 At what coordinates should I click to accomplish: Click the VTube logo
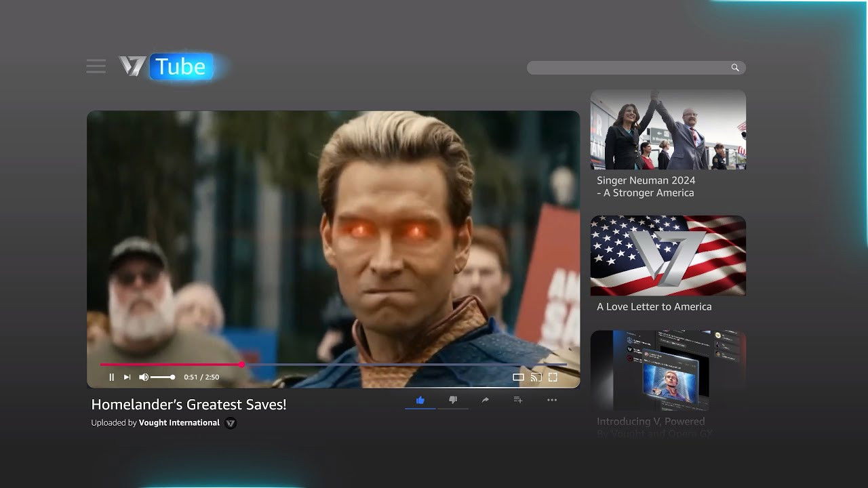167,66
